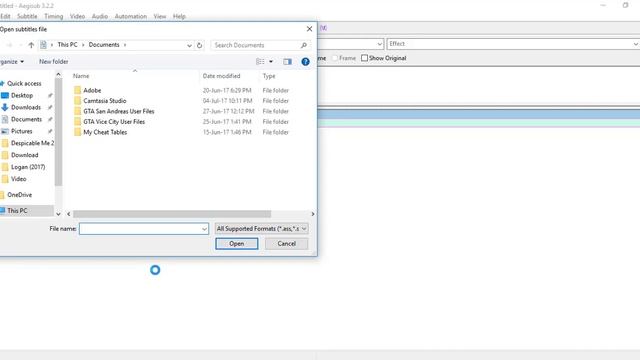Open Camtasia Studio folder icon
This screenshot has height=360, width=640.
coord(78,101)
